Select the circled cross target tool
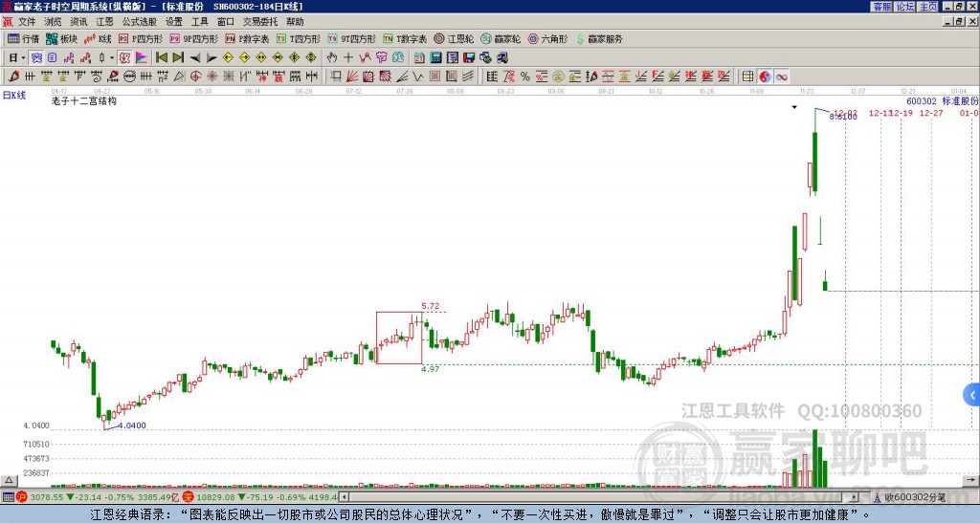The image size is (980, 524). (x=195, y=76)
